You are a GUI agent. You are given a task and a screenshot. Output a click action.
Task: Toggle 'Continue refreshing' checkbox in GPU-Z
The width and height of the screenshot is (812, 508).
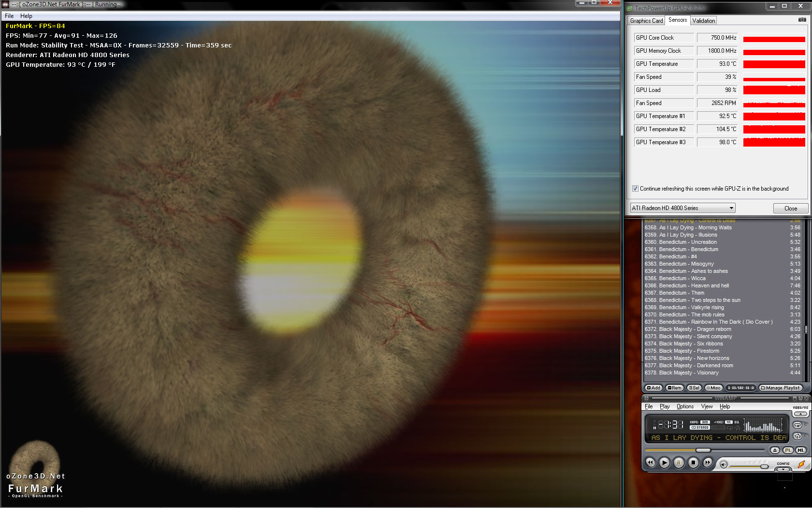pos(635,189)
